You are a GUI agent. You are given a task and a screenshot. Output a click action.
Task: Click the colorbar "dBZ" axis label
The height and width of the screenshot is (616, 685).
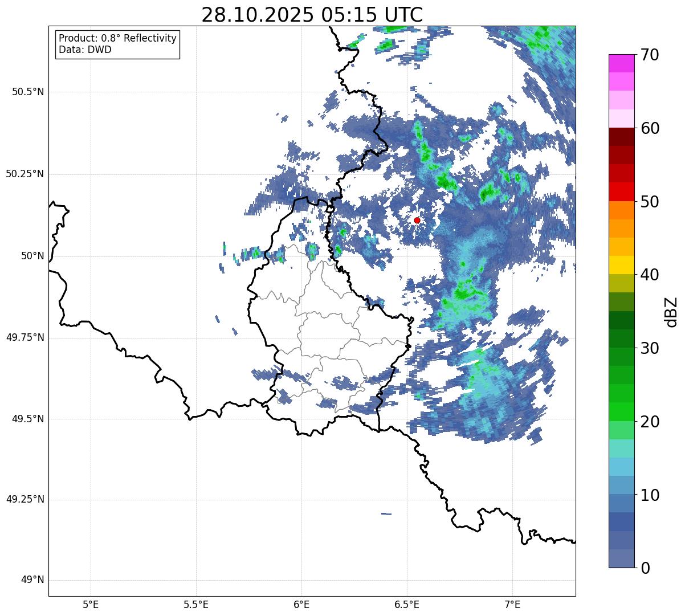tap(672, 311)
